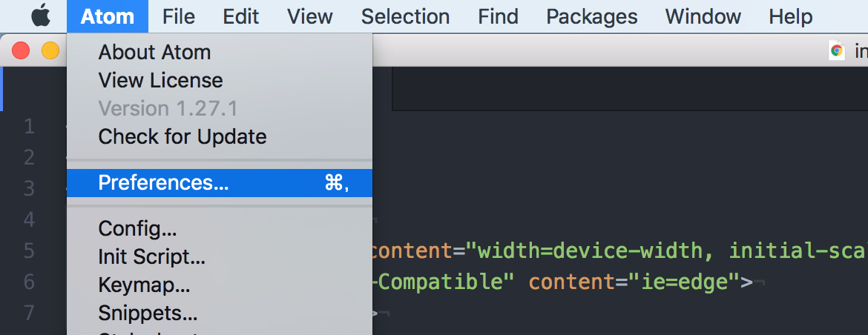Screen dimensions: 868x335
Task: Click the yellow minimize window button
Action: (x=50, y=51)
